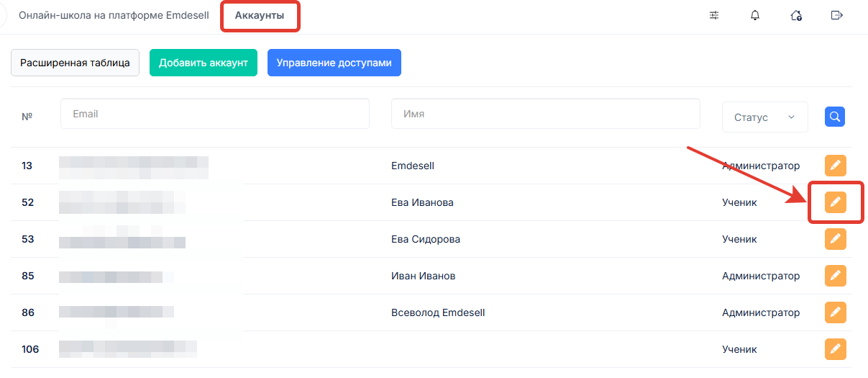The width and height of the screenshot is (868, 378).
Task: Select the Ева Иванова name cell
Action: tap(422, 202)
